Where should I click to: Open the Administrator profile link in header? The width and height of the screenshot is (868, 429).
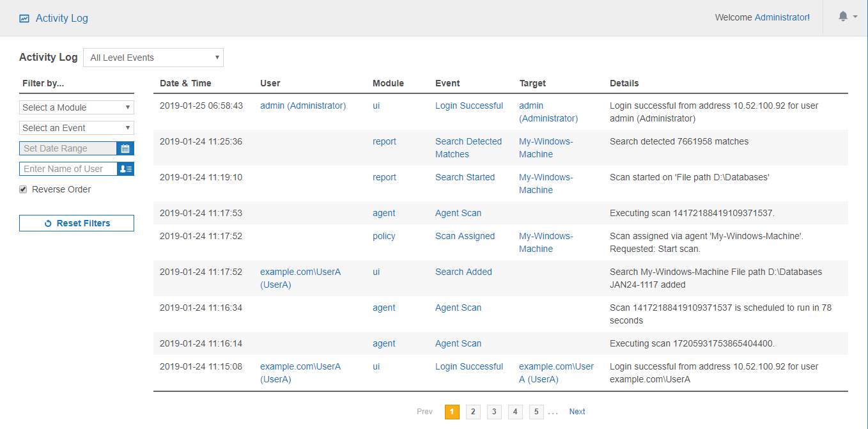point(781,18)
